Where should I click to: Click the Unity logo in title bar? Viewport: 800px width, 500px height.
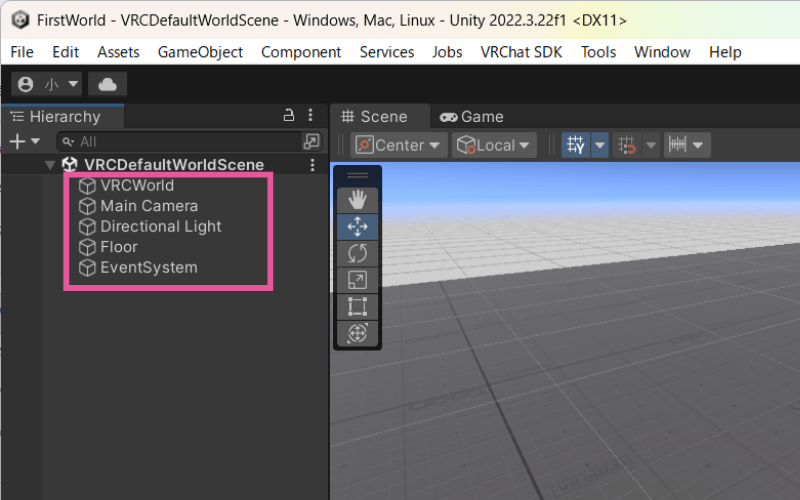pos(20,20)
